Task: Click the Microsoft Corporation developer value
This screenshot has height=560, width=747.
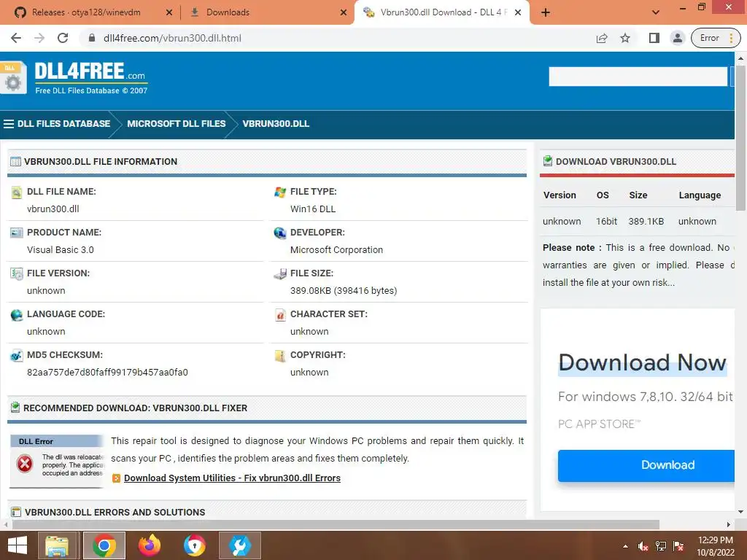Action: (x=336, y=250)
